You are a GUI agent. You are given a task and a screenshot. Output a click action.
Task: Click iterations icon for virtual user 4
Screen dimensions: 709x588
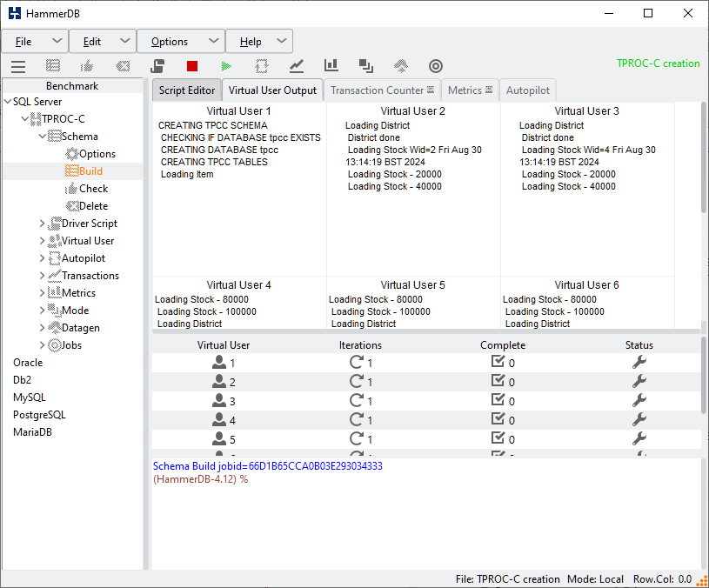(357, 419)
